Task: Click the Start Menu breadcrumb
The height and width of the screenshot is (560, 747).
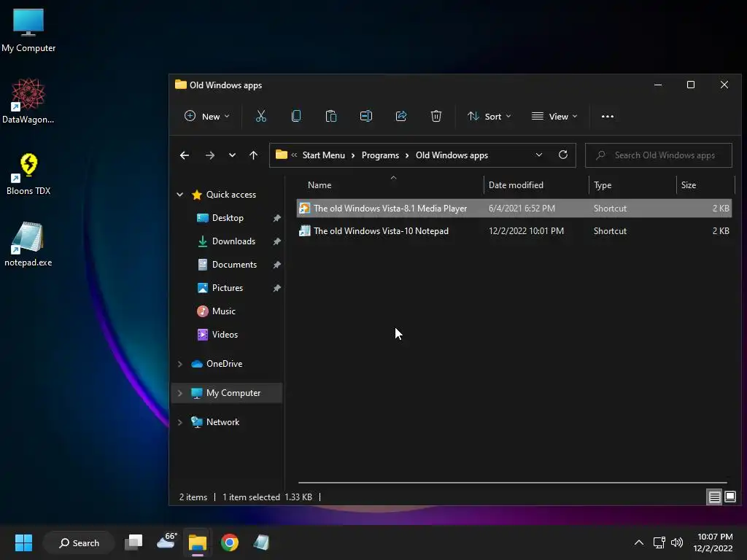Action: (323, 155)
